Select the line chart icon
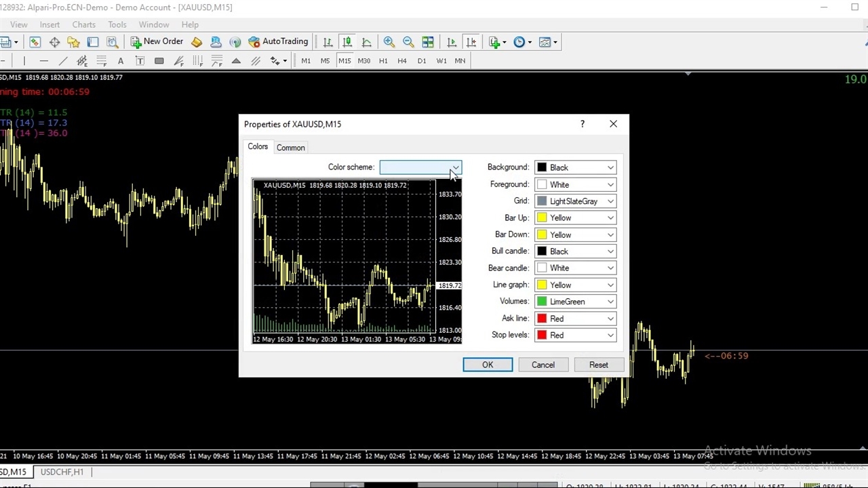Image resolution: width=868 pixels, height=488 pixels. click(366, 42)
